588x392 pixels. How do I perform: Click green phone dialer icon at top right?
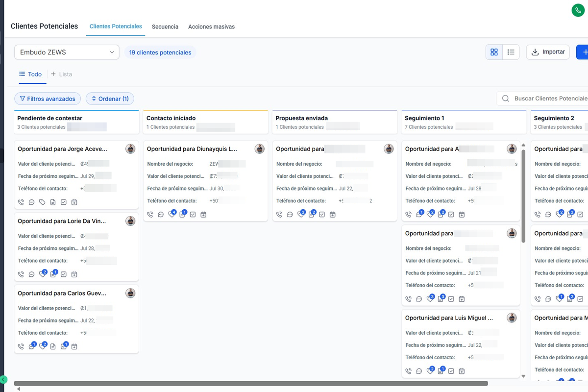tap(578, 10)
